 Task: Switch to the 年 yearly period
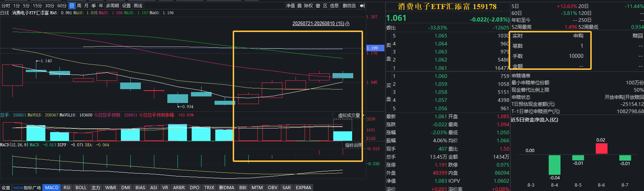tap(101, 5)
